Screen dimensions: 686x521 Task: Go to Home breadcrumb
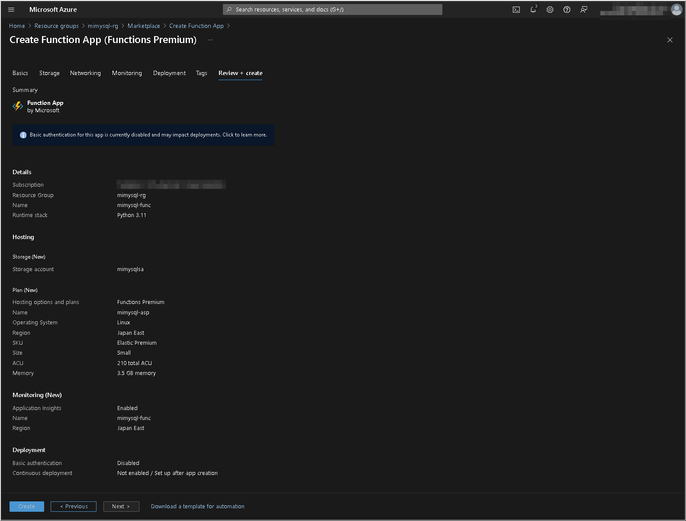pos(17,26)
